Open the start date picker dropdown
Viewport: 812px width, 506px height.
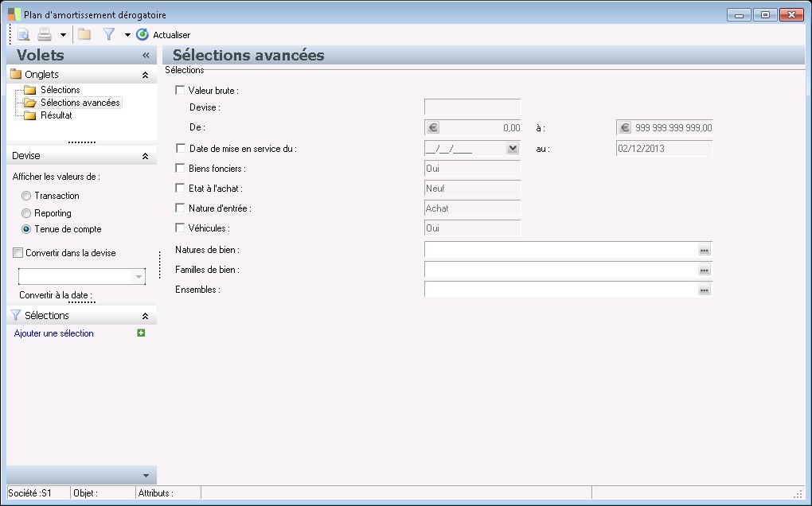(513, 149)
